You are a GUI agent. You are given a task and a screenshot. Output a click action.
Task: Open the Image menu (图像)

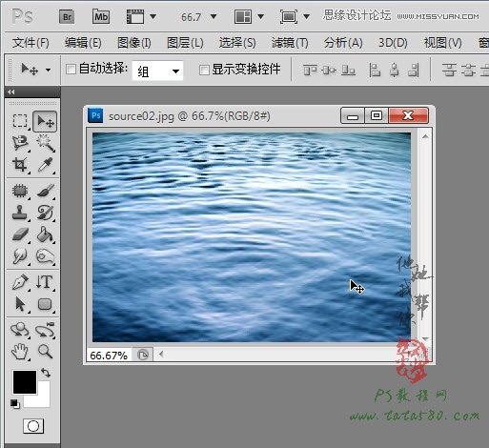(134, 43)
